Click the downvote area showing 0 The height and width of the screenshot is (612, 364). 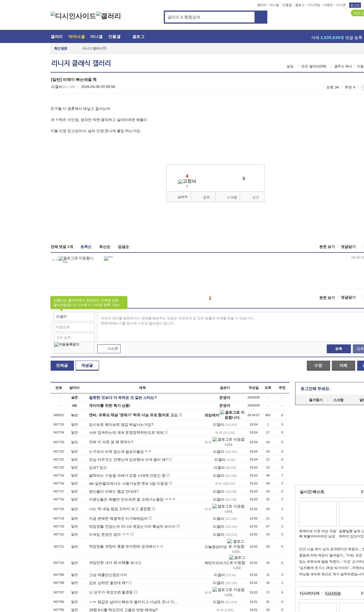coord(243,178)
